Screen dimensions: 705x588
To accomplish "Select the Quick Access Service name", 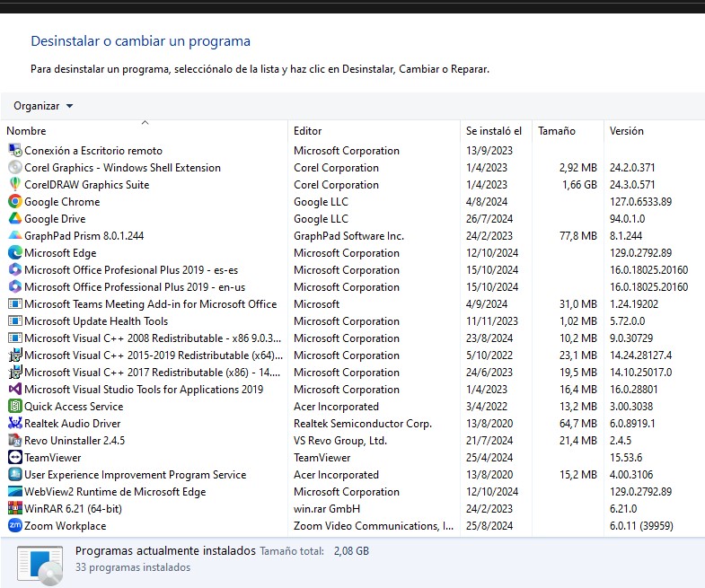I will [74, 407].
